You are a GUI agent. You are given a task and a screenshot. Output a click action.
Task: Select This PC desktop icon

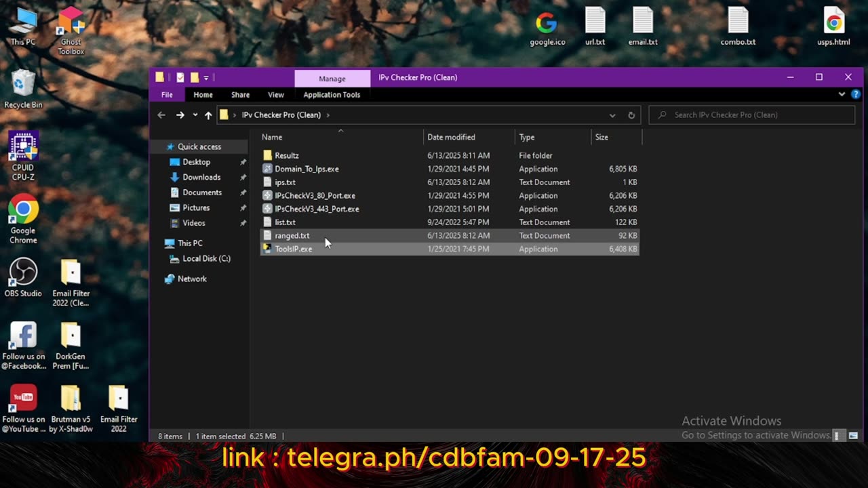pyautogui.click(x=23, y=26)
